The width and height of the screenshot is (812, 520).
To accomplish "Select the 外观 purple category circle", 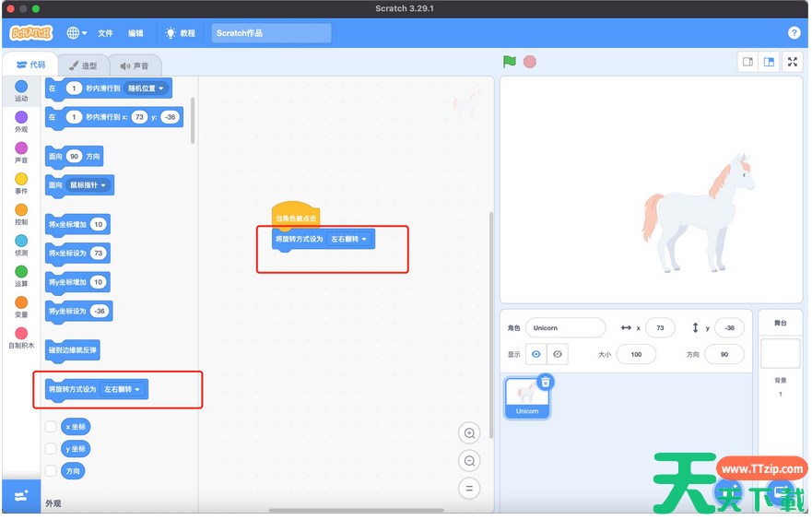I will (x=21, y=117).
